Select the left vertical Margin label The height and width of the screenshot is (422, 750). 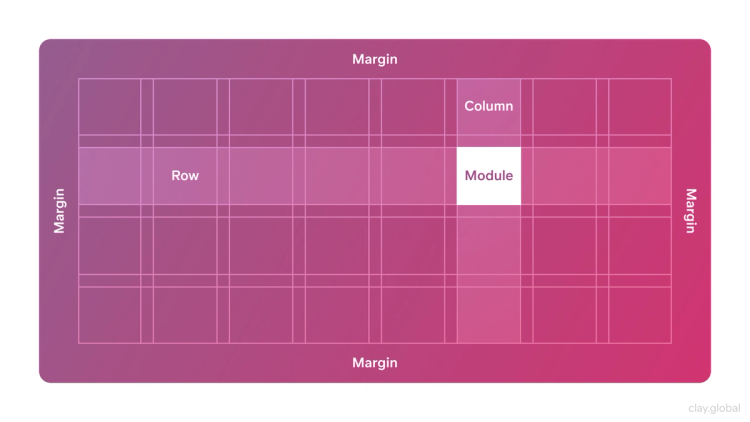59,211
